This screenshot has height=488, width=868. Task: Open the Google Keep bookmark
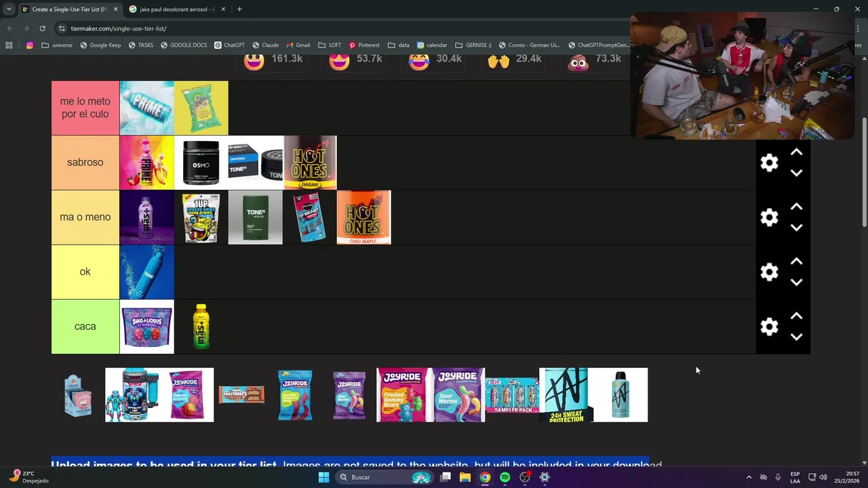click(100, 45)
